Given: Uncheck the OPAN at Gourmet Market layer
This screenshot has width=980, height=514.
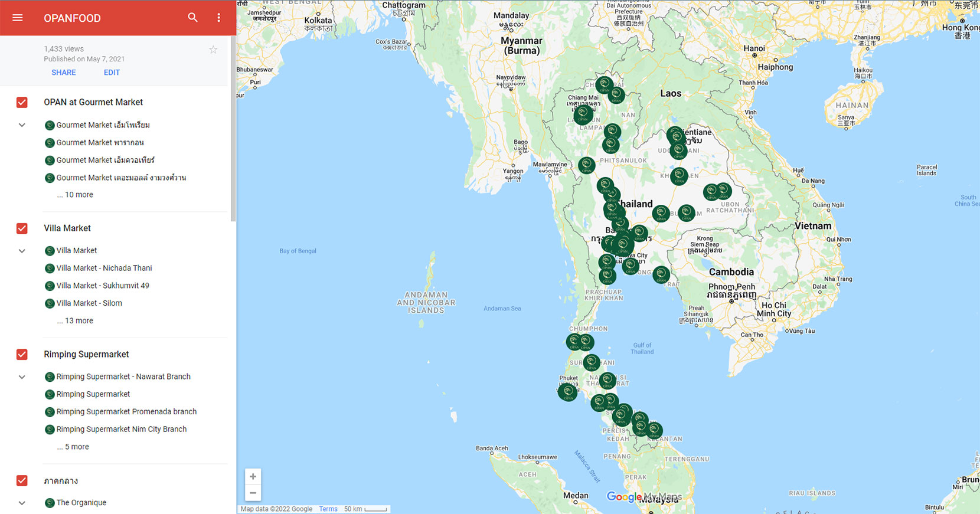Looking at the screenshot, I should tap(22, 103).
